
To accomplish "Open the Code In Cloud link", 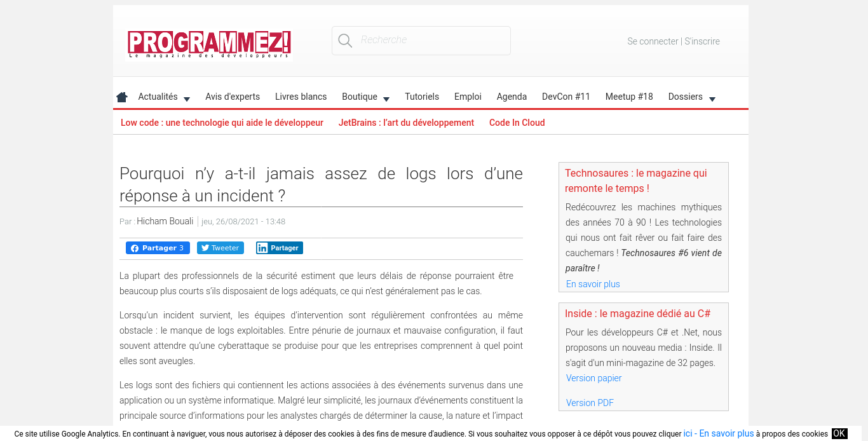I will click(517, 123).
